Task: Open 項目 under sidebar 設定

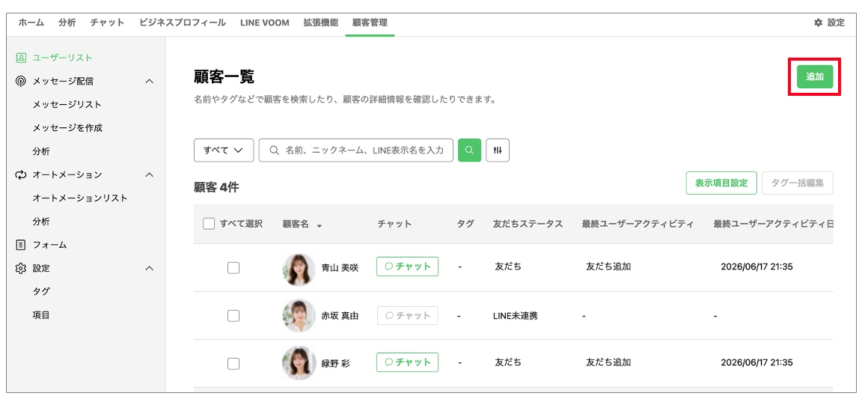Action: pyautogui.click(x=41, y=314)
